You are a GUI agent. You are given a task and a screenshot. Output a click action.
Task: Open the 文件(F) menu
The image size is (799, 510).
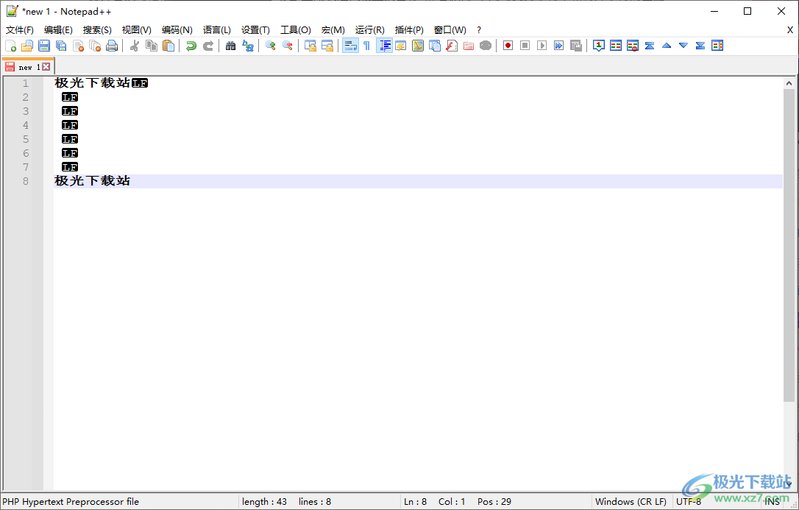20,30
